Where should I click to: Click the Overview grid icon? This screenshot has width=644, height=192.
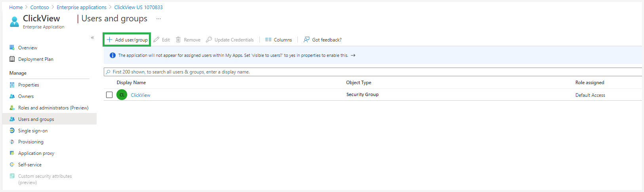pyautogui.click(x=12, y=47)
